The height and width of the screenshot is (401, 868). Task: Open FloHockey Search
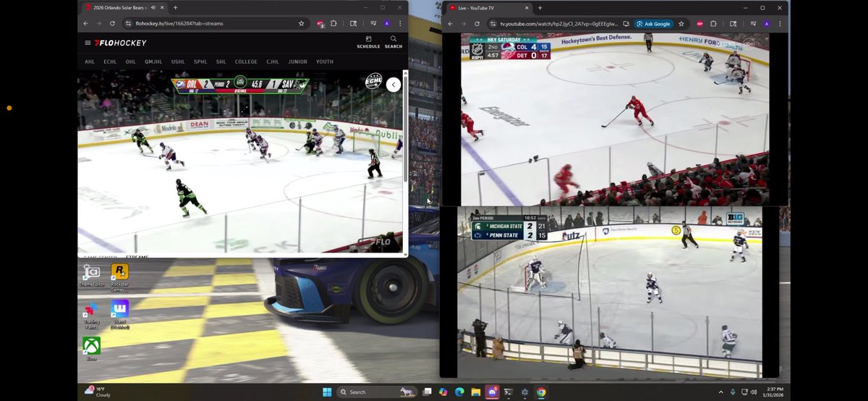click(x=393, y=42)
